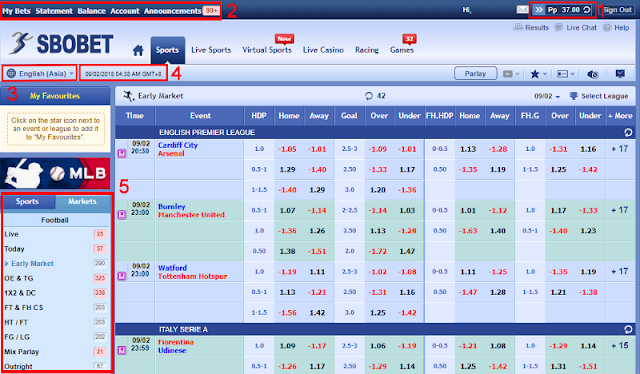
Task: Go to the Home icon page
Action: (x=138, y=51)
